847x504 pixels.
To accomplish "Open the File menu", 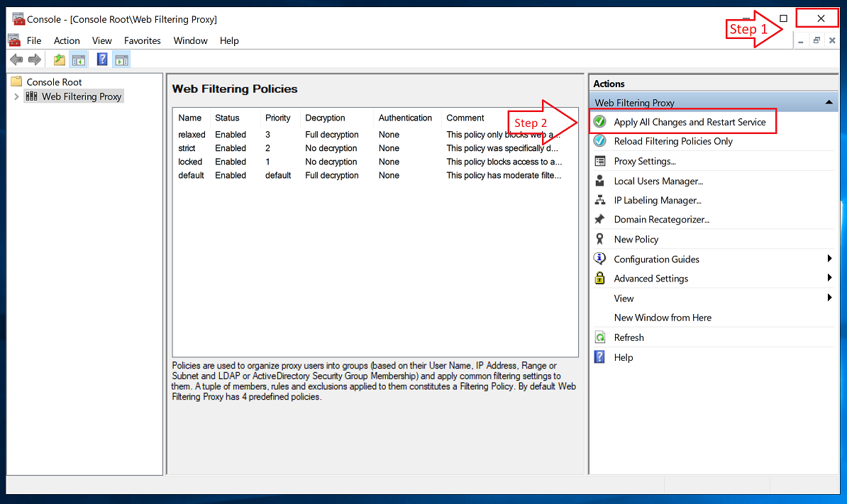I will click(x=34, y=40).
